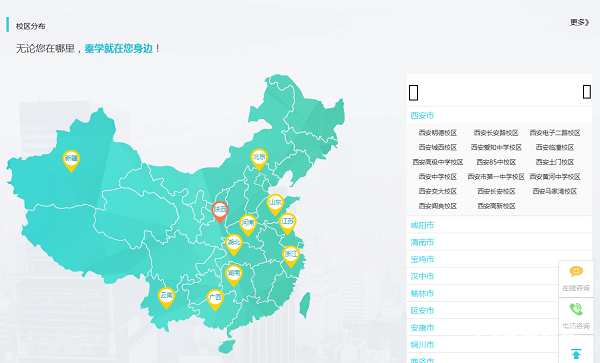Select 西安阎良校区 campus
The image size is (600, 363).
click(x=437, y=206)
